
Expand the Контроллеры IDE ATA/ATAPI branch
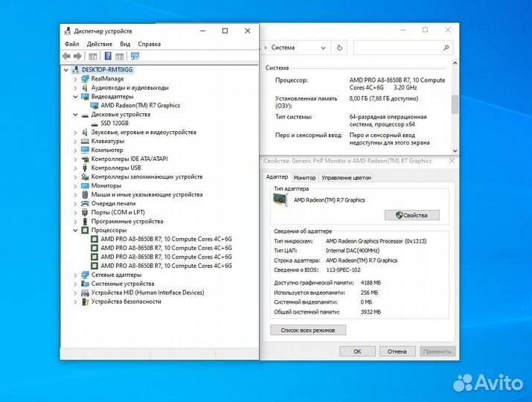click(x=75, y=159)
